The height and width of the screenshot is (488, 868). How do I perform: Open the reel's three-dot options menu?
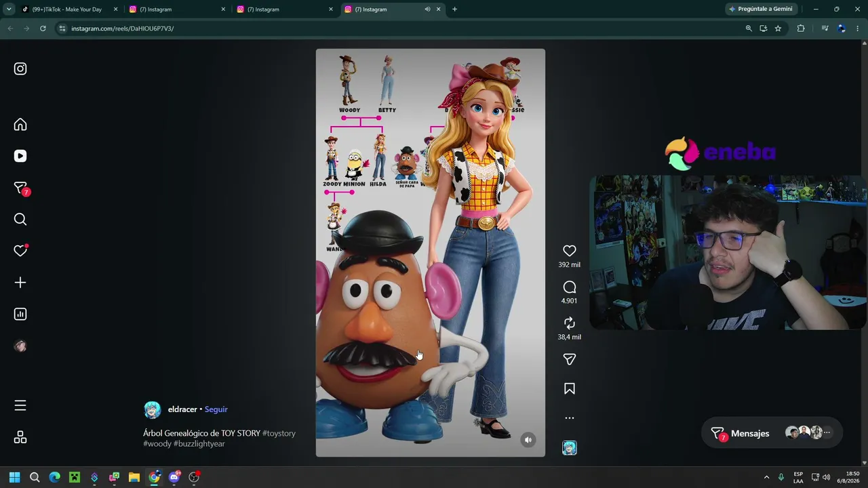click(570, 418)
